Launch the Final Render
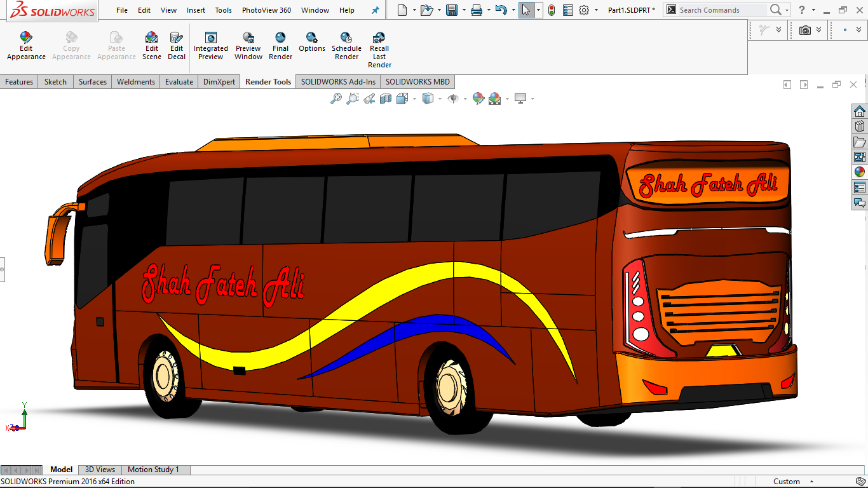The width and height of the screenshot is (868, 488). pyautogui.click(x=280, y=46)
